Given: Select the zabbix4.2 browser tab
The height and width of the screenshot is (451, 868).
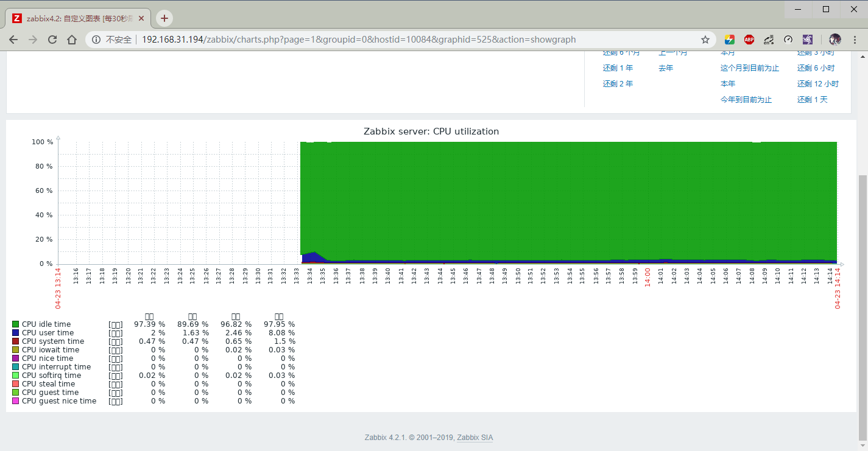Looking at the screenshot, I should [78, 18].
